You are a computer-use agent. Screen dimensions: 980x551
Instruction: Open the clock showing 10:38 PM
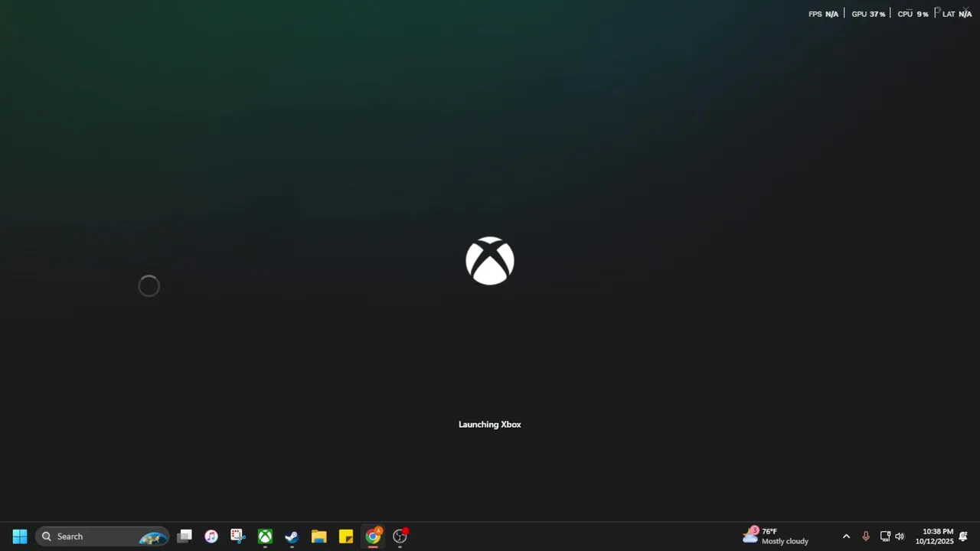(x=934, y=536)
